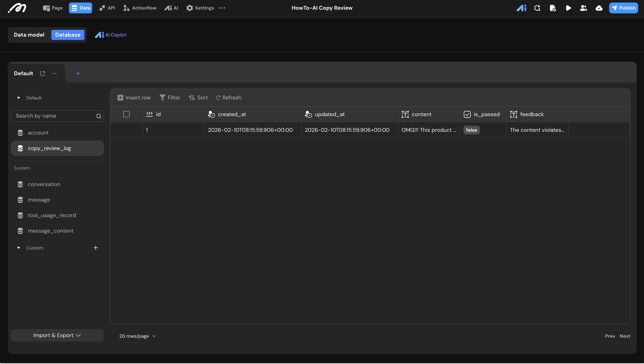Switch to the Data model tab

(29, 35)
